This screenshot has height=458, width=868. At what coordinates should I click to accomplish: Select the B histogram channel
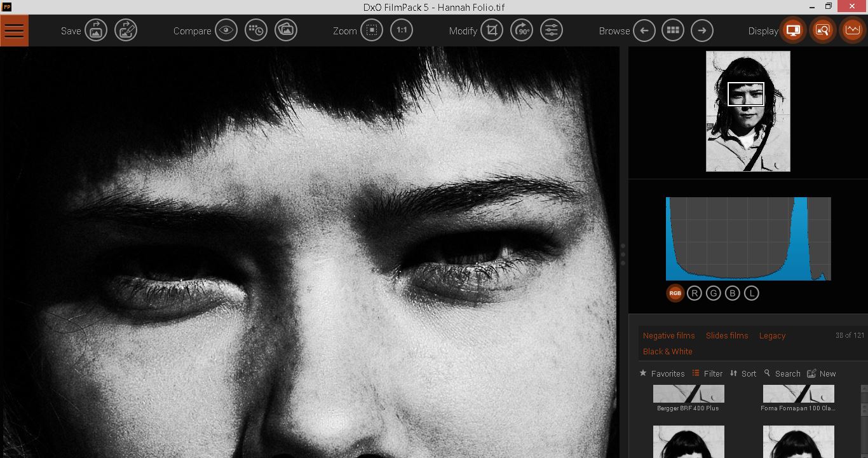[732, 293]
